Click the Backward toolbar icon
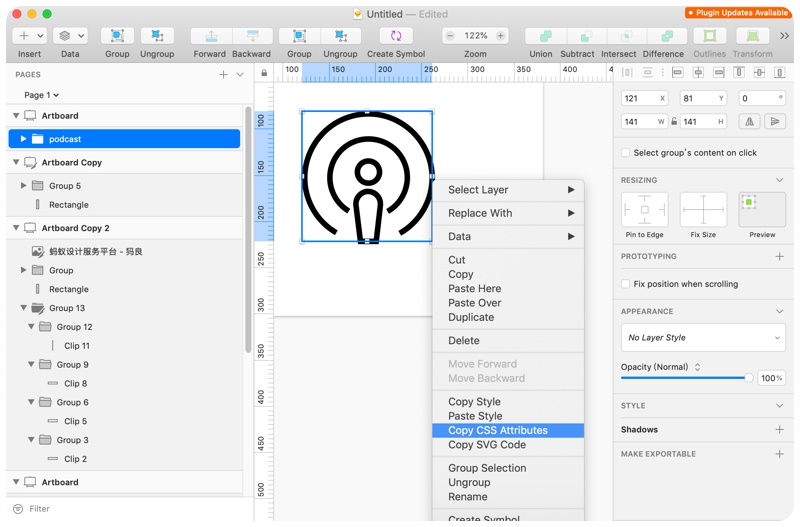This screenshot has height=527, width=800. click(x=253, y=36)
